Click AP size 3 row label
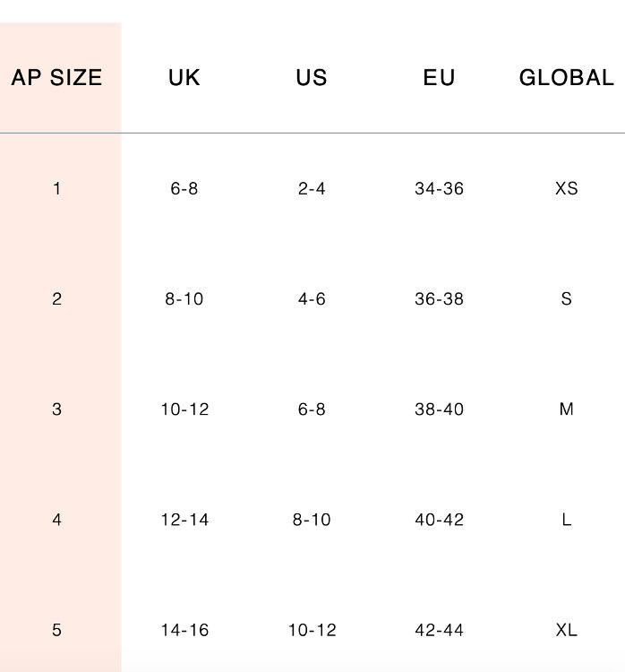 pyautogui.click(x=56, y=409)
